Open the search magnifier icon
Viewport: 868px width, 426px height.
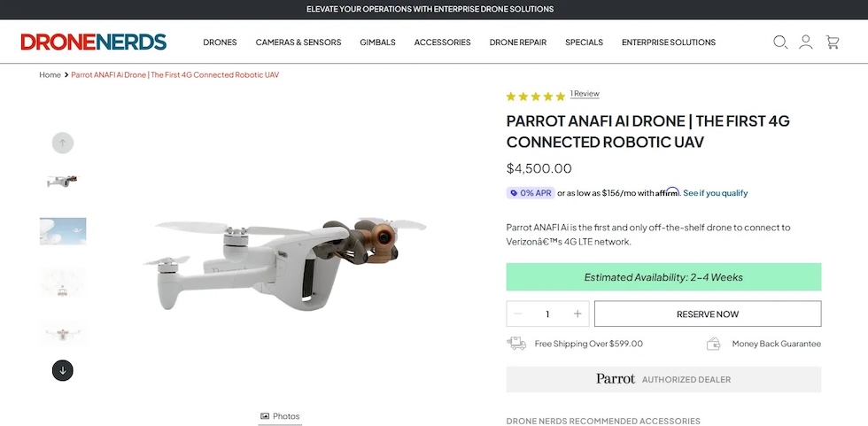pyautogui.click(x=780, y=42)
